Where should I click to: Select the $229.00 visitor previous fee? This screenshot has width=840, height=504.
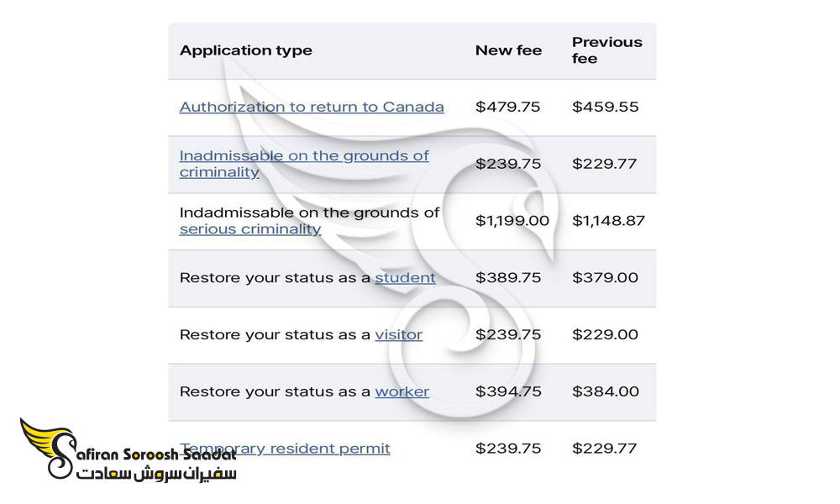(x=605, y=335)
